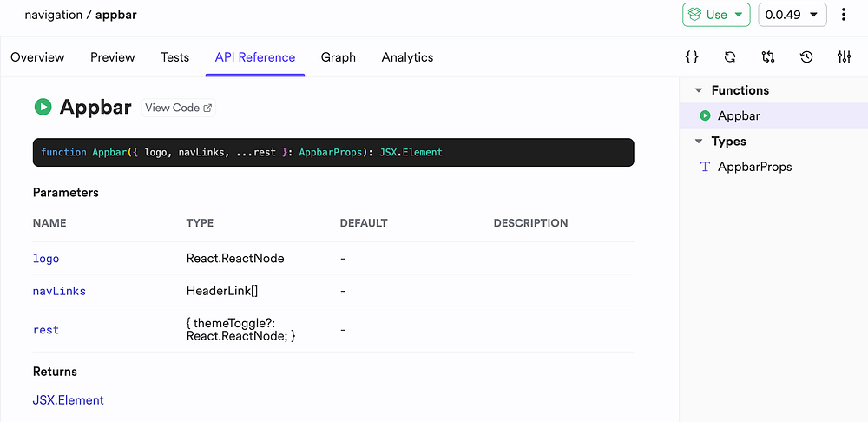868x422 pixels.
Task: Collapse the Types section
Action: pos(698,142)
